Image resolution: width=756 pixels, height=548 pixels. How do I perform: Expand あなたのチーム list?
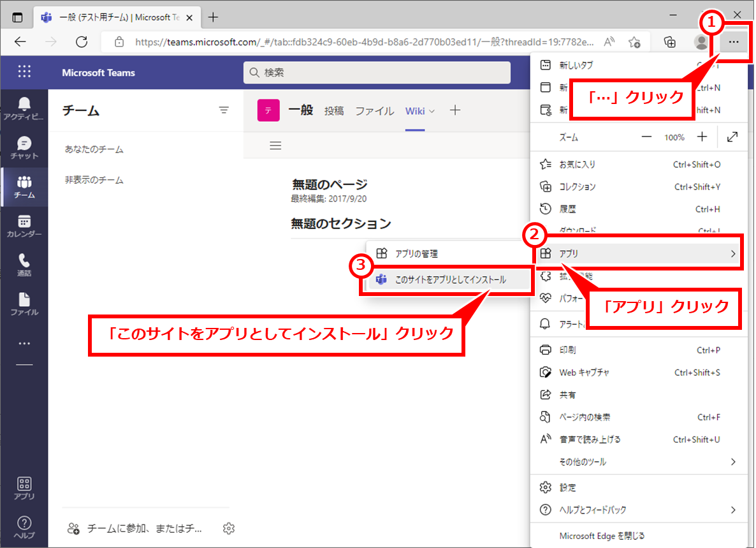pyautogui.click(x=94, y=149)
